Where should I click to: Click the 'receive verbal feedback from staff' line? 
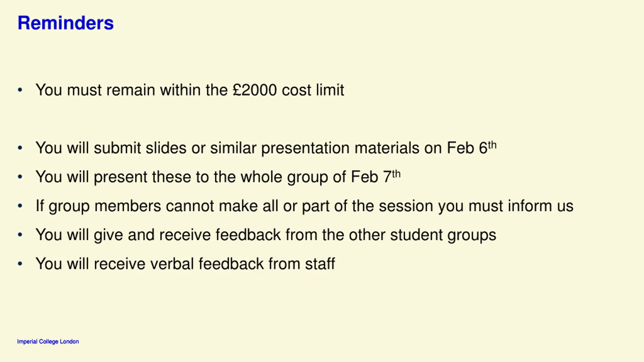[x=185, y=264]
